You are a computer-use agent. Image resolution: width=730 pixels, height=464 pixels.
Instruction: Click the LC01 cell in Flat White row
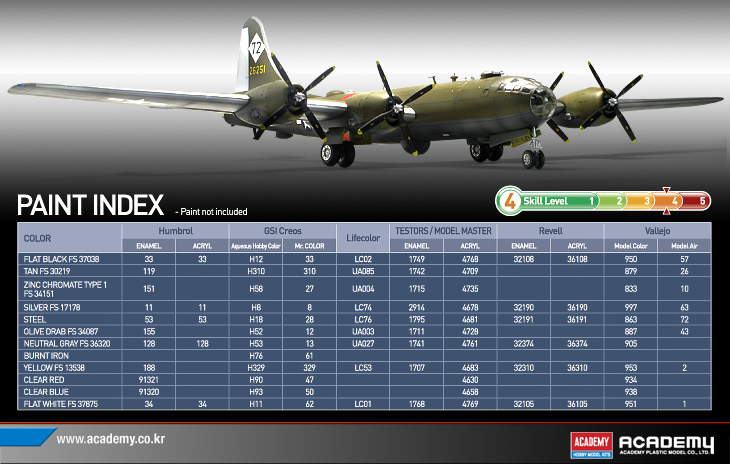tap(363, 404)
